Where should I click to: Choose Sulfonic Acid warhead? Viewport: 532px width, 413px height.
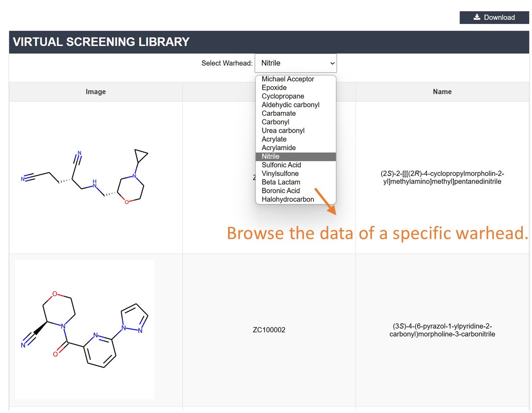pos(281,165)
